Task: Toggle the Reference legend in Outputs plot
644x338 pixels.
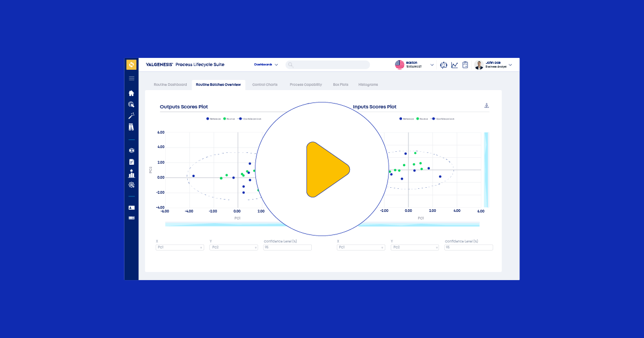Action: (213, 119)
